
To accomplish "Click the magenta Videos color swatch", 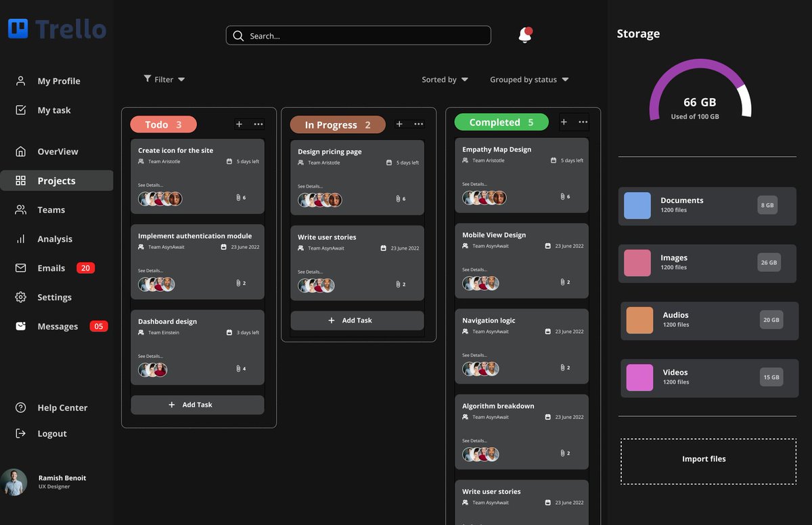I will click(x=639, y=378).
